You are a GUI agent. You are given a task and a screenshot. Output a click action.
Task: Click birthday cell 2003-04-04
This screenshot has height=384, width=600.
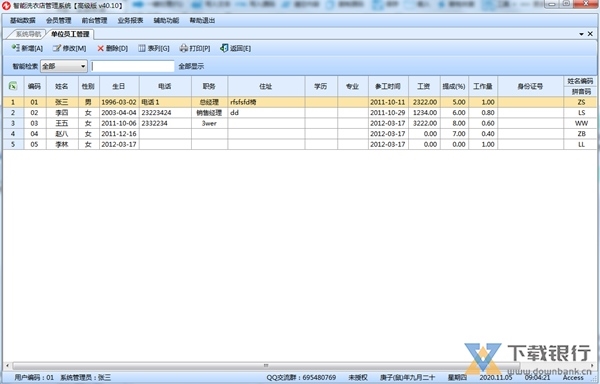click(119, 113)
